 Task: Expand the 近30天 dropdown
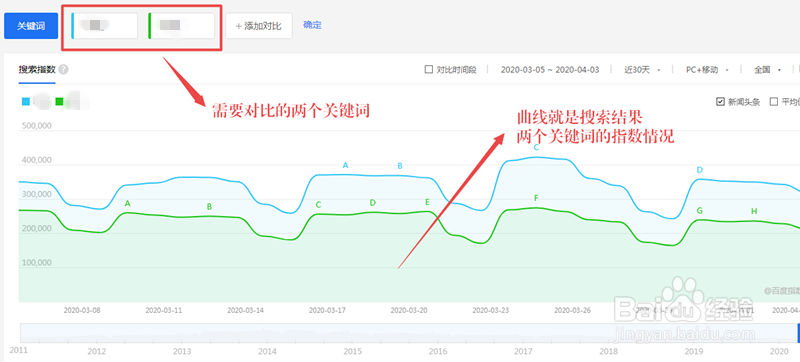642,70
